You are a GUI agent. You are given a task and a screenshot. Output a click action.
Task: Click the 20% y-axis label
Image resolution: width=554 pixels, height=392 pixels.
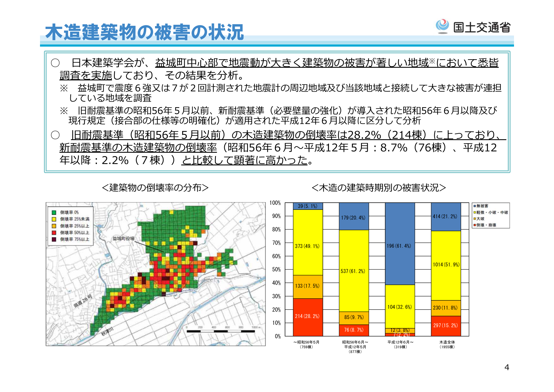pyautogui.click(x=276, y=310)
